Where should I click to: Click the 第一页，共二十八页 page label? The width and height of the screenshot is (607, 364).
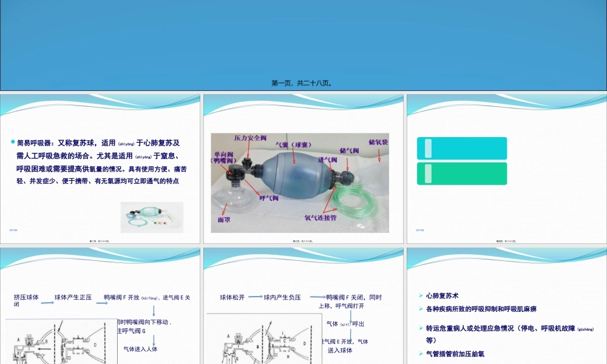pos(302,83)
